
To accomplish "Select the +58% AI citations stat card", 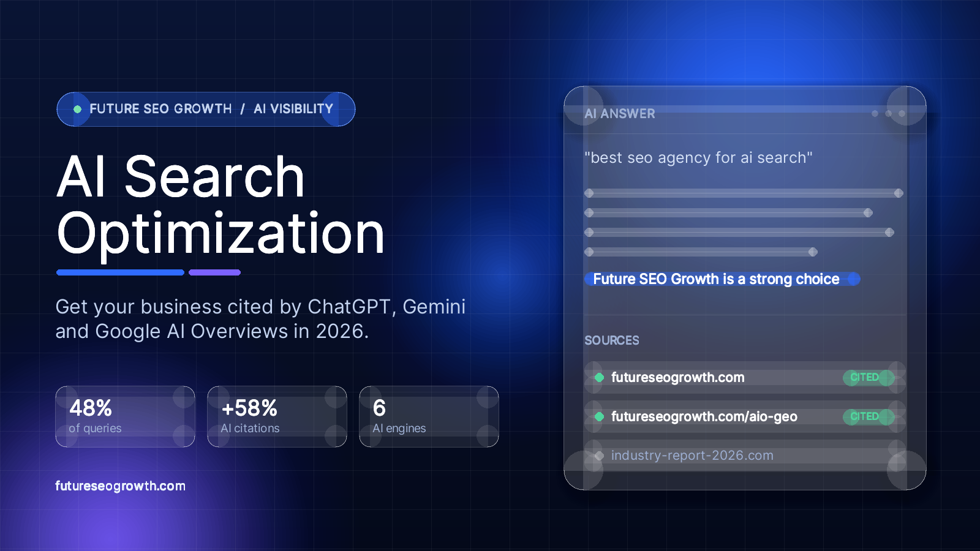I will coord(277,416).
